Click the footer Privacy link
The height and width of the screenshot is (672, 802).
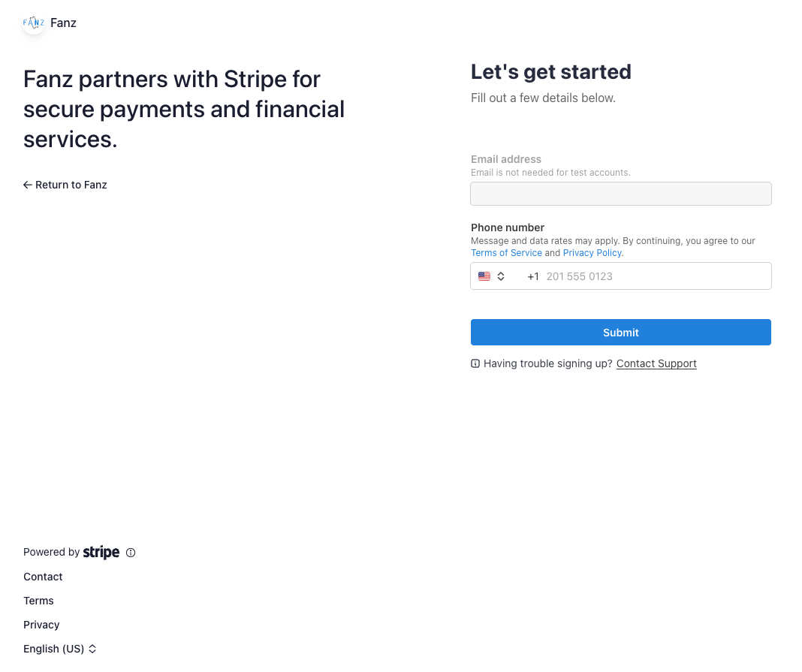(x=41, y=625)
